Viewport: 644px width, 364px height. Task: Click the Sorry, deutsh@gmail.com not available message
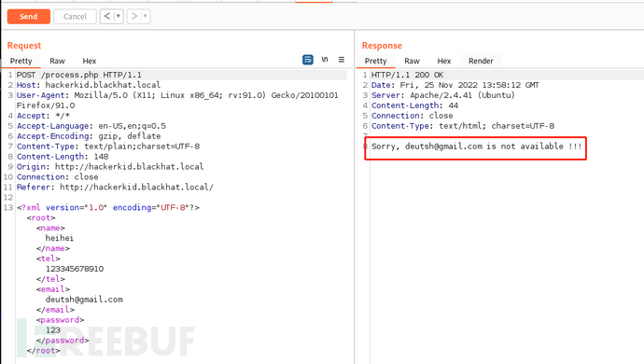coord(476,147)
